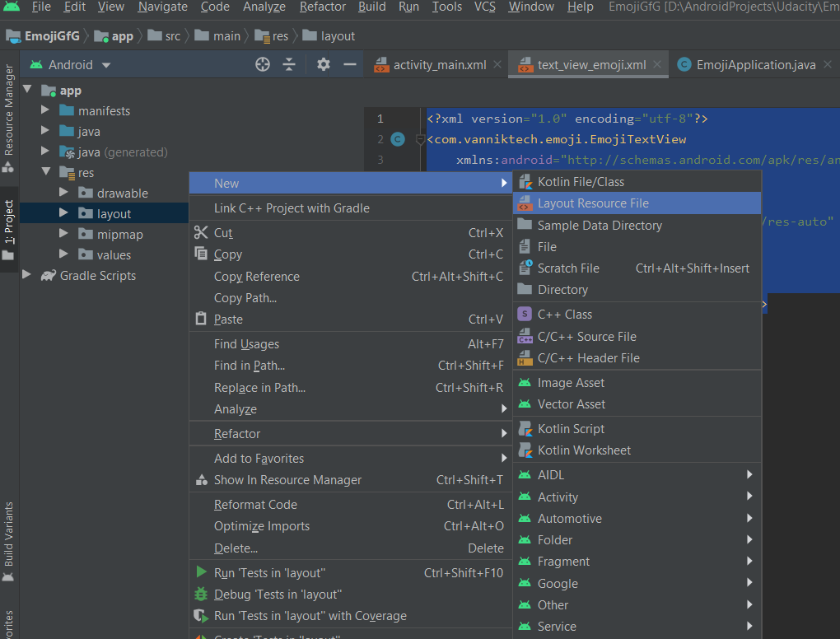Select the drawable folder in tree
Viewport: 840px width, 639px height.
coord(122,193)
